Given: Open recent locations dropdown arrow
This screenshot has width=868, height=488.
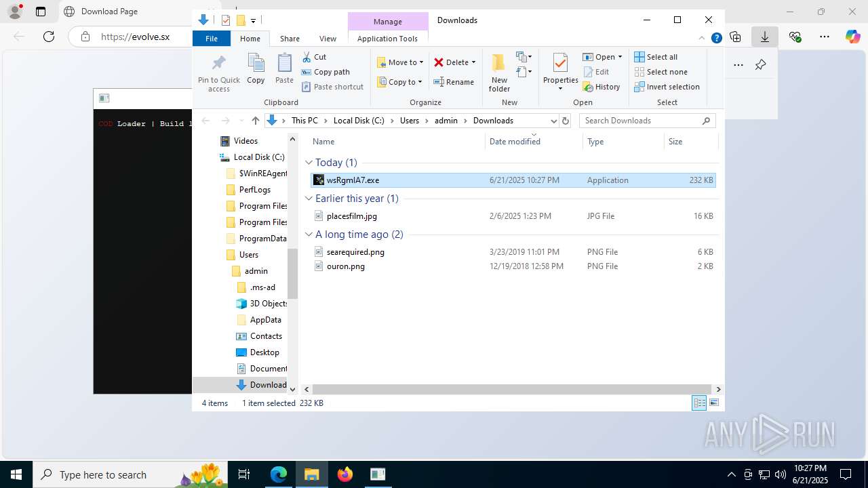Looking at the screenshot, I should [241, 121].
